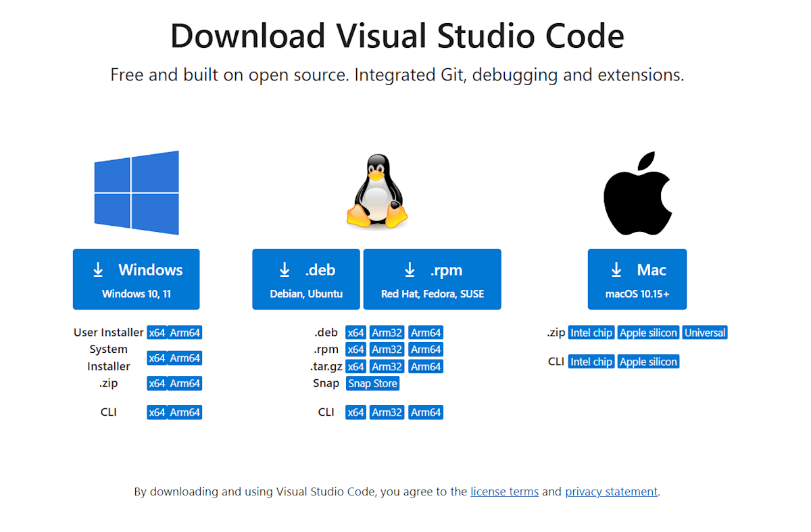Download Linux .rpm x64 package

(x=356, y=349)
